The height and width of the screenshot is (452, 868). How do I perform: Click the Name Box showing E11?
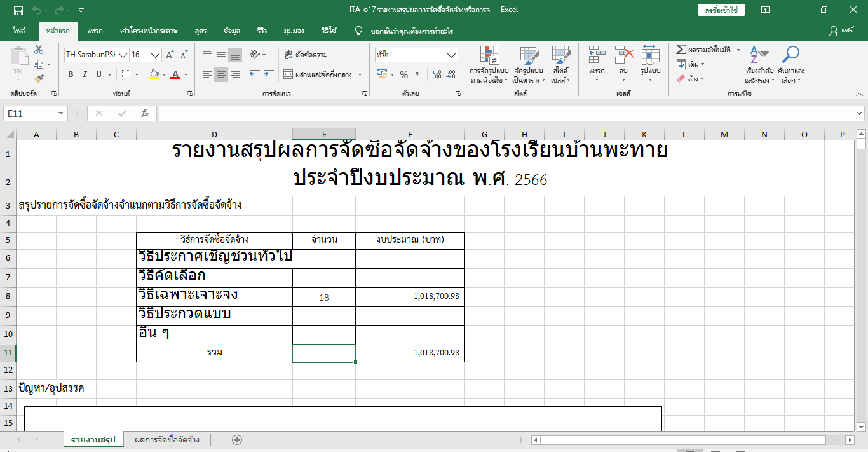tap(30, 113)
